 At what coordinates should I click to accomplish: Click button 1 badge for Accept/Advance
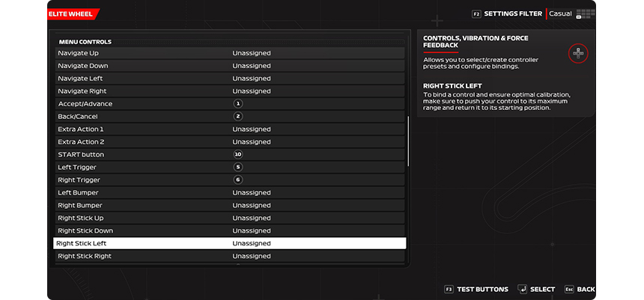(238, 104)
